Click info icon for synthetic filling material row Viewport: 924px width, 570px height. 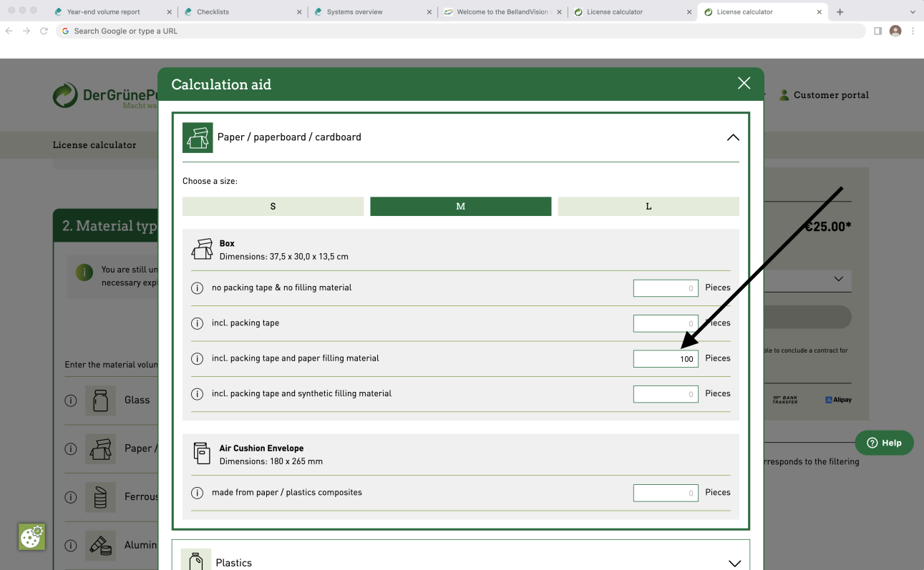click(197, 394)
